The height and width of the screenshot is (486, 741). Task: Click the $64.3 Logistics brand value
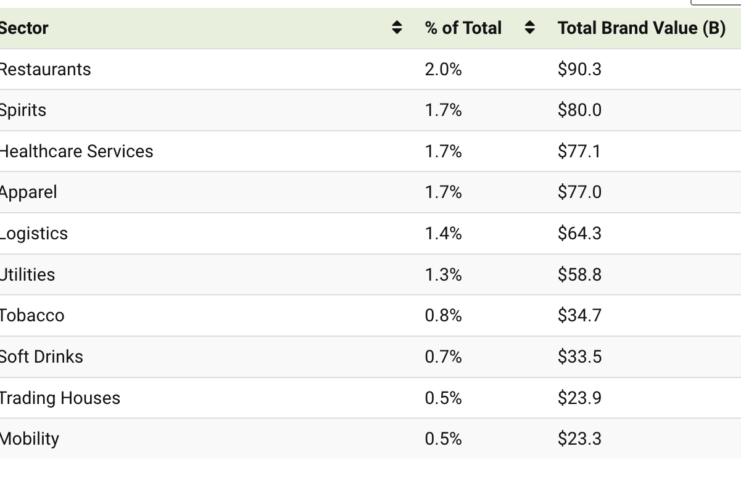pyautogui.click(x=579, y=233)
